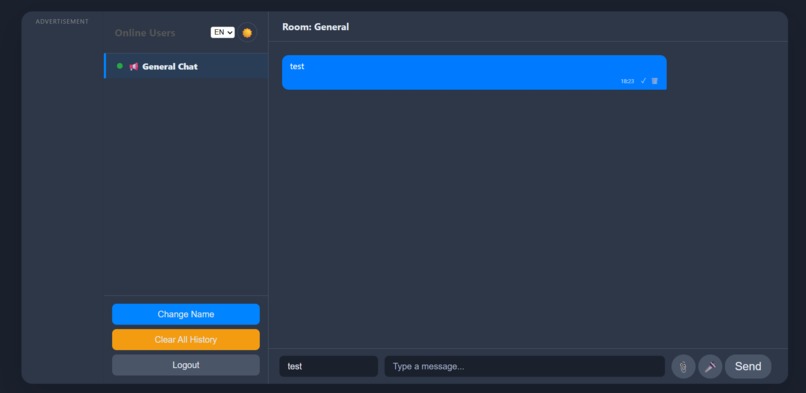
Task: Click the blue test message bubble
Action: pyautogui.click(x=474, y=72)
